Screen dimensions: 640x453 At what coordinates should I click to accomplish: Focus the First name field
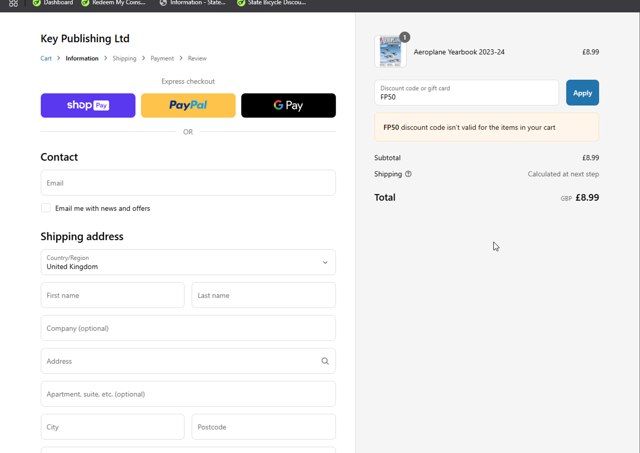click(112, 295)
